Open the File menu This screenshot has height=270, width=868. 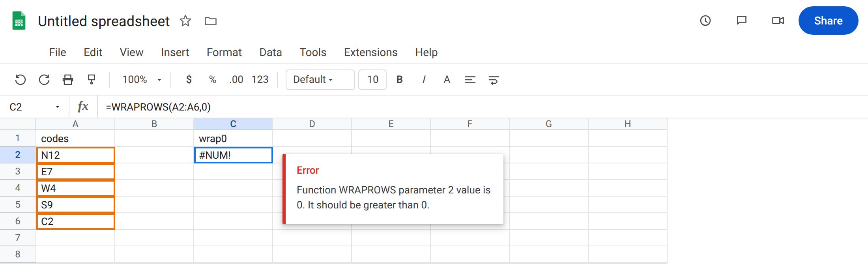pos(58,52)
